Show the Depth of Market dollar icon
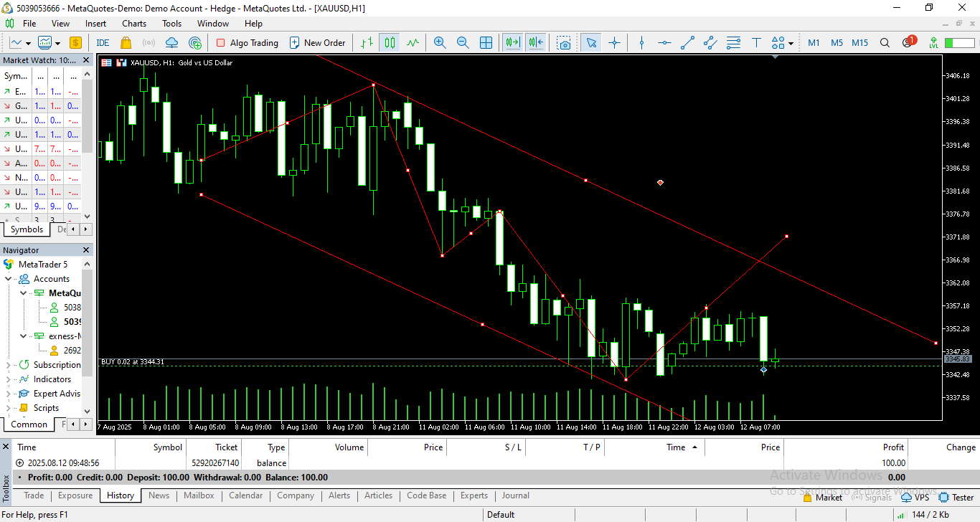This screenshot has width=980, height=522. coord(75,43)
